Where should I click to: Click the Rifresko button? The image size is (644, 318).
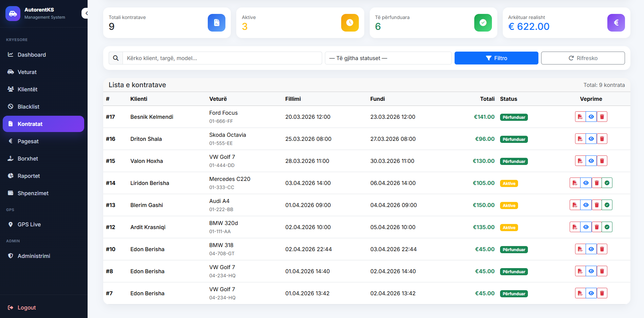coord(583,58)
